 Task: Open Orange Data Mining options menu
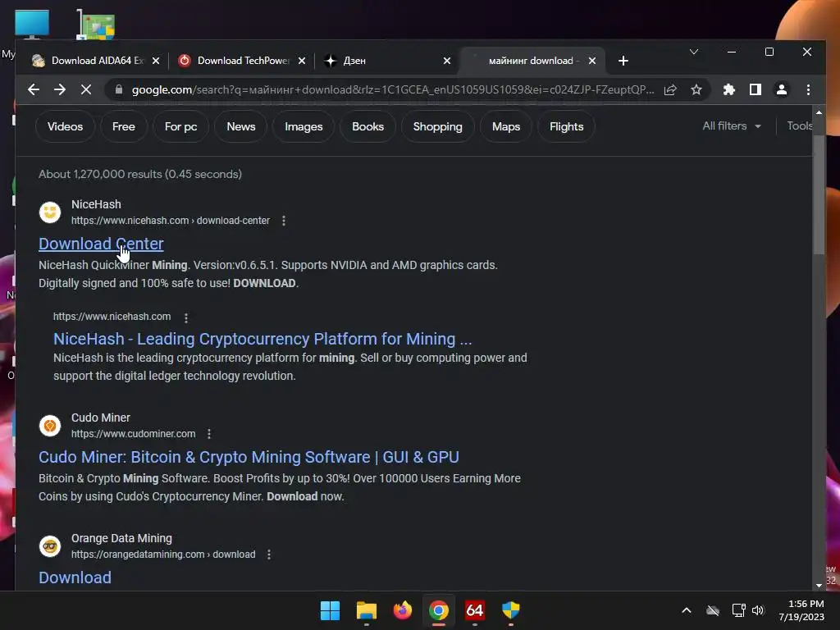coord(269,555)
